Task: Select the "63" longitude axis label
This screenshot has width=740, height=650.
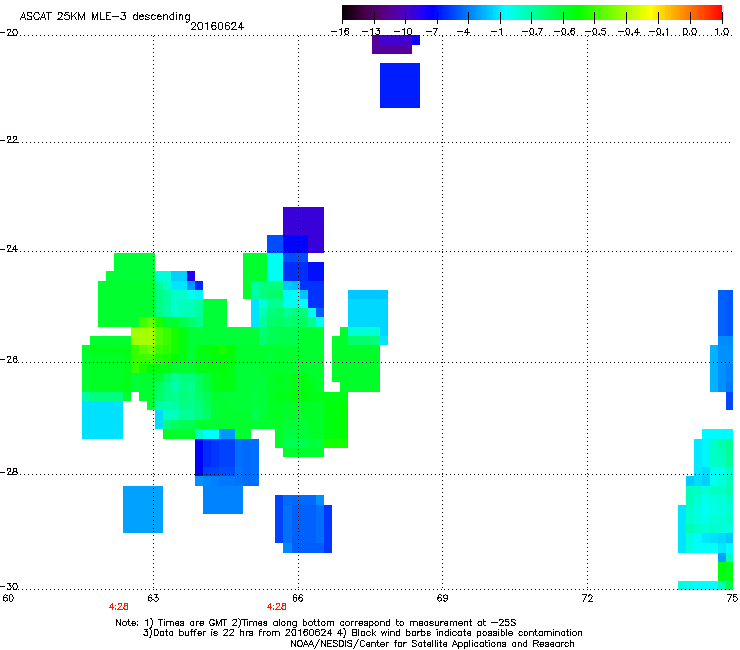Action: pos(153,598)
